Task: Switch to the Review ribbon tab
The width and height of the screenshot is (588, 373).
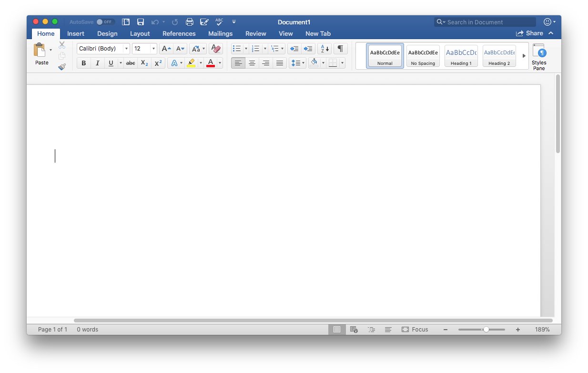Action: (255, 33)
